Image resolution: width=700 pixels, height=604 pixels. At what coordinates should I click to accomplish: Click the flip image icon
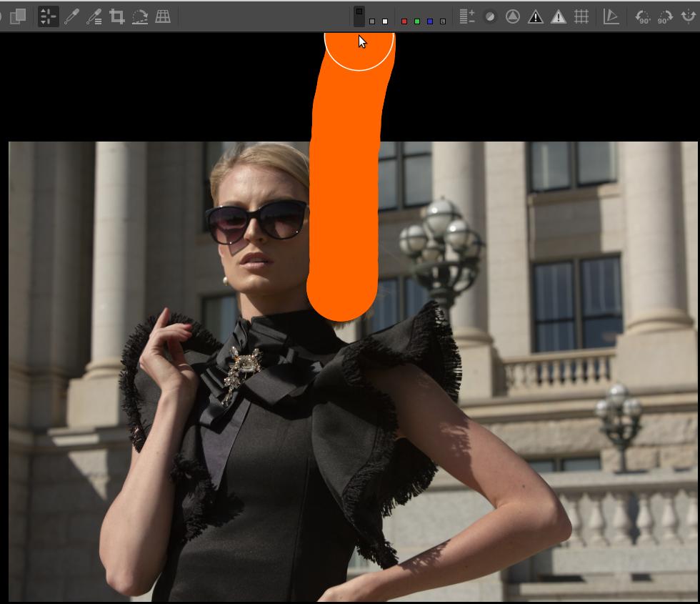point(689,17)
